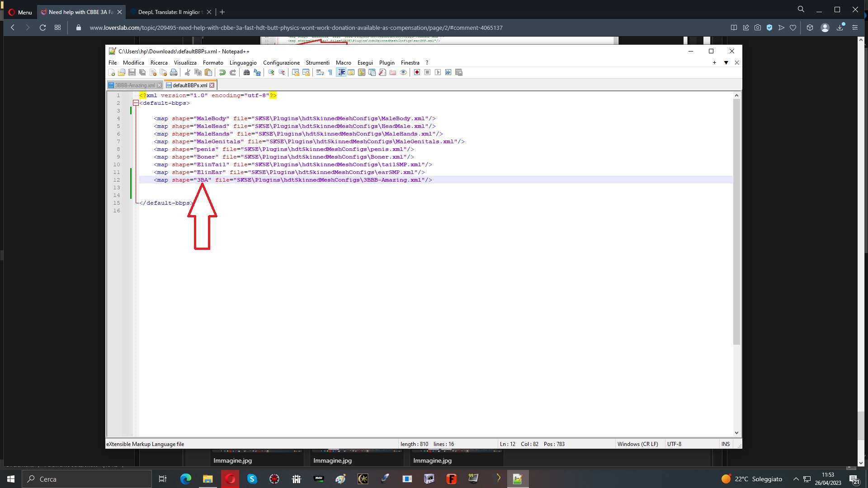Open the Document Map panel
The width and height of the screenshot is (868, 488).
[x=362, y=72]
